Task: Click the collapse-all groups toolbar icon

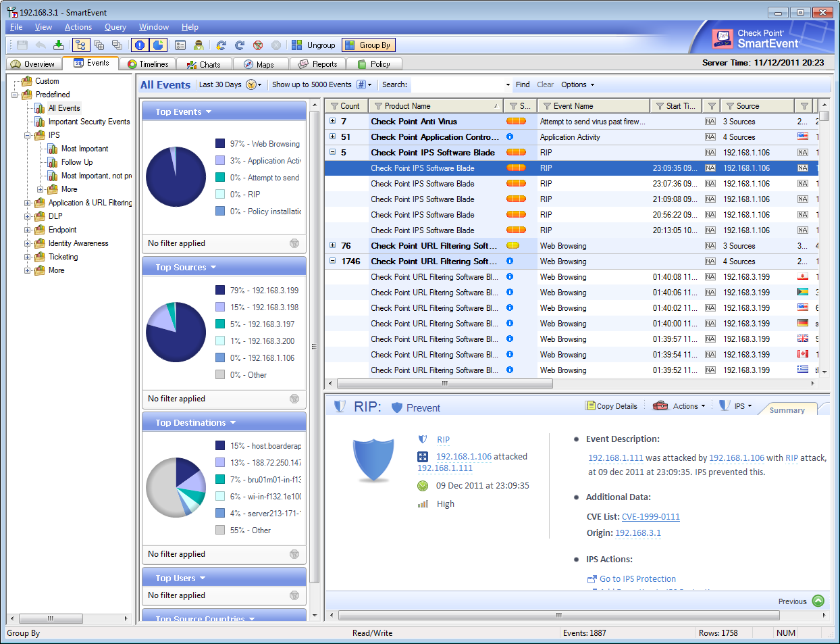Action: tap(117, 45)
